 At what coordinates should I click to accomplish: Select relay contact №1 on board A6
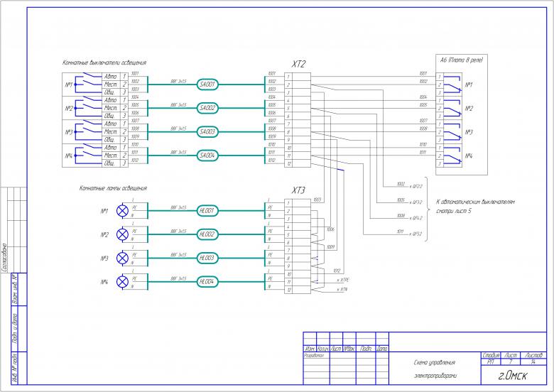pos(449,85)
